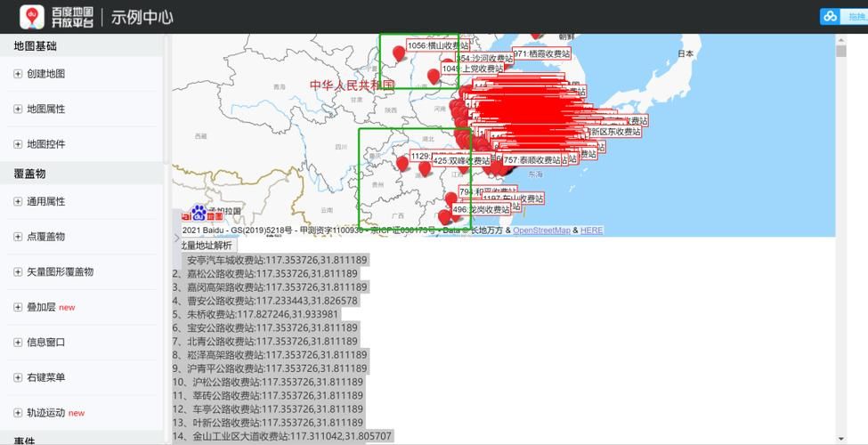Select result row 13、叶新公路收费站
The height and width of the screenshot is (445, 868).
pyautogui.click(x=268, y=423)
